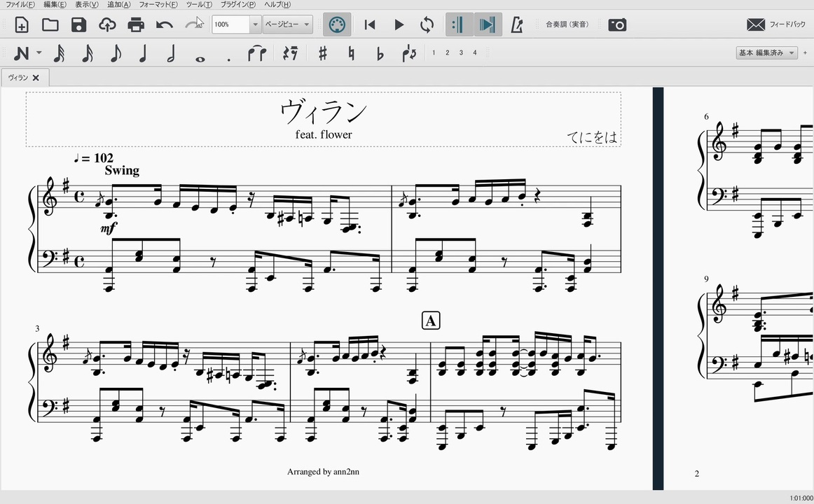Image resolution: width=814 pixels, height=504 pixels.
Task: Take an image capture with the camera icon
Action: point(617,24)
